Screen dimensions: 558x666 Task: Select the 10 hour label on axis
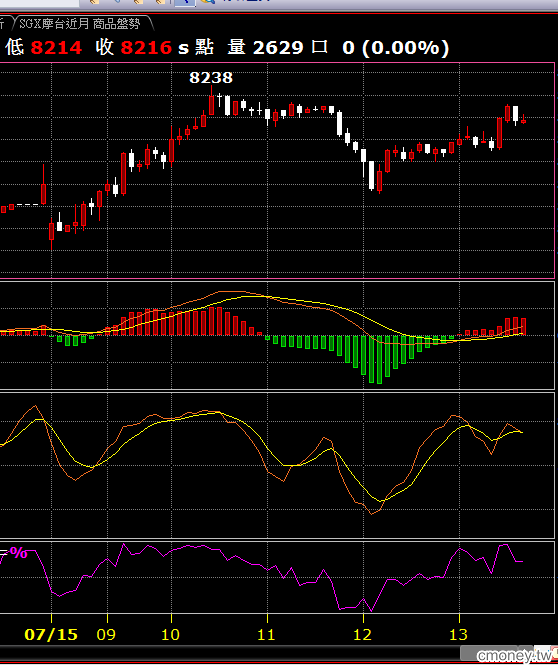(x=171, y=635)
